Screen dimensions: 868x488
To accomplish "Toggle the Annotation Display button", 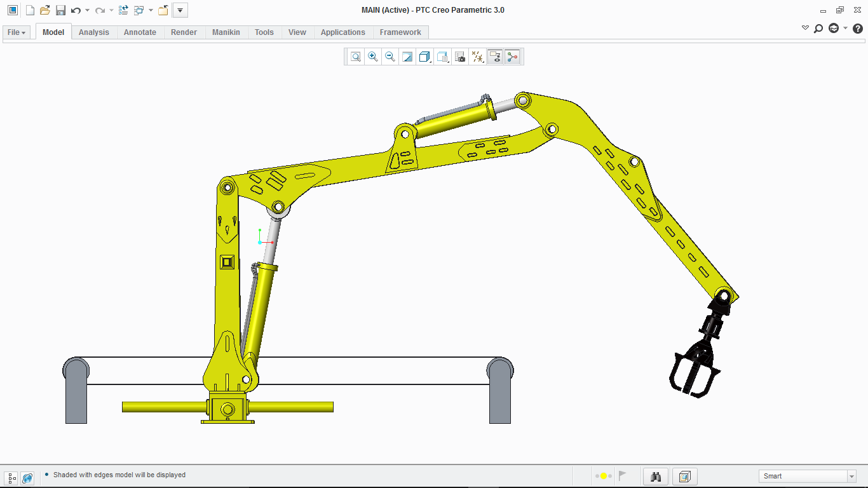I will [495, 57].
